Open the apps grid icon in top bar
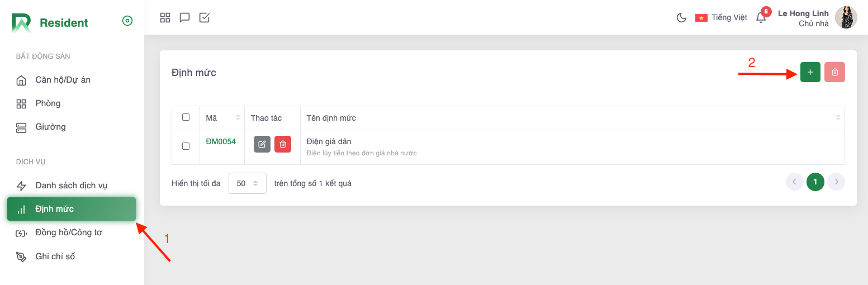The image size is (868, 285). (x=165, y=17)
